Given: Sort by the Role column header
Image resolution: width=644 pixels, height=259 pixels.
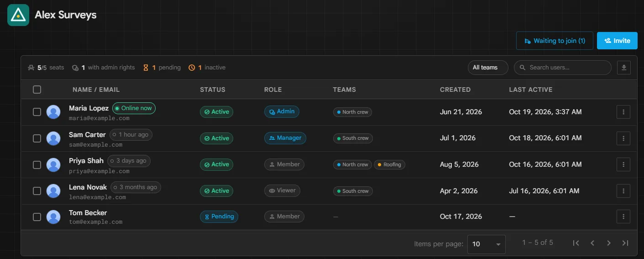Looking at the screenshot, I should coord(273,90).
